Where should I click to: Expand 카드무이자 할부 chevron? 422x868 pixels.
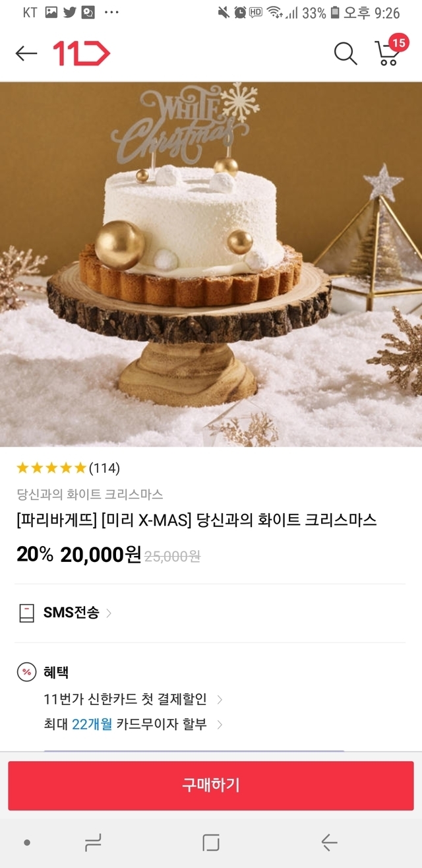click(220, 724)
